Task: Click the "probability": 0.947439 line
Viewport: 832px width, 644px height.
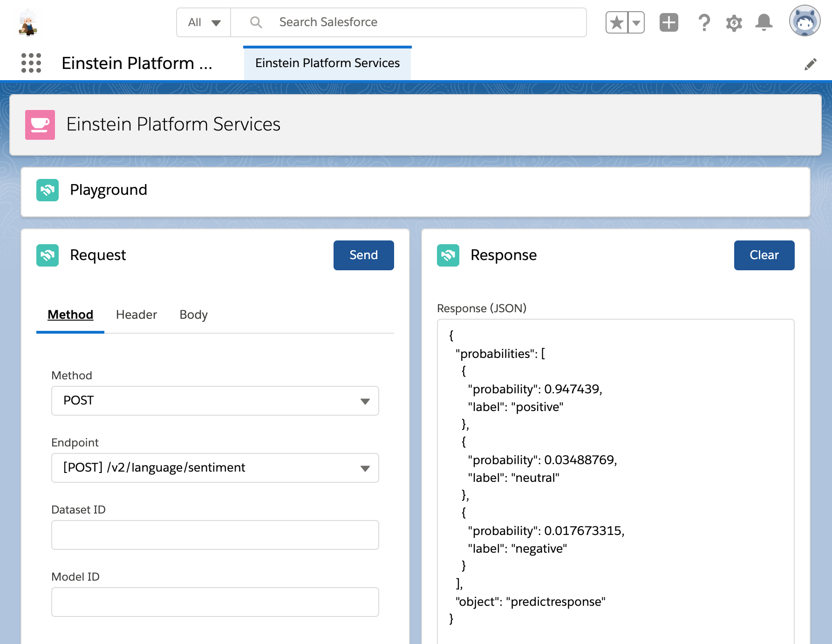Action: [535, 389]
